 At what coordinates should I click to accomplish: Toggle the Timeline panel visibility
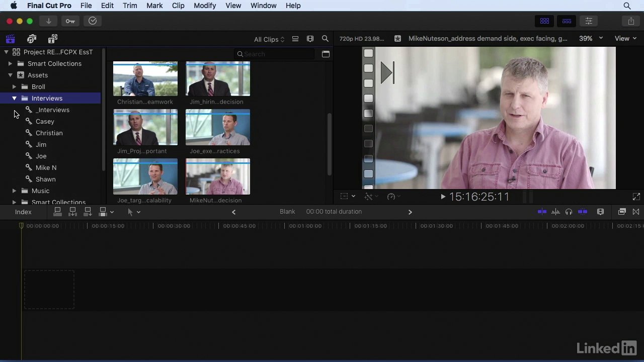[567, 21]
